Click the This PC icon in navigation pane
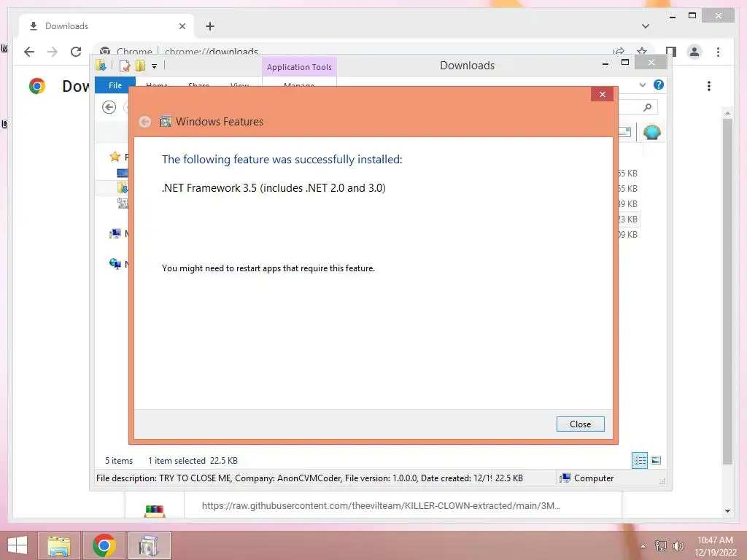Image resolution: width=747 pixels, height=560 pixels. click(115, 233)
